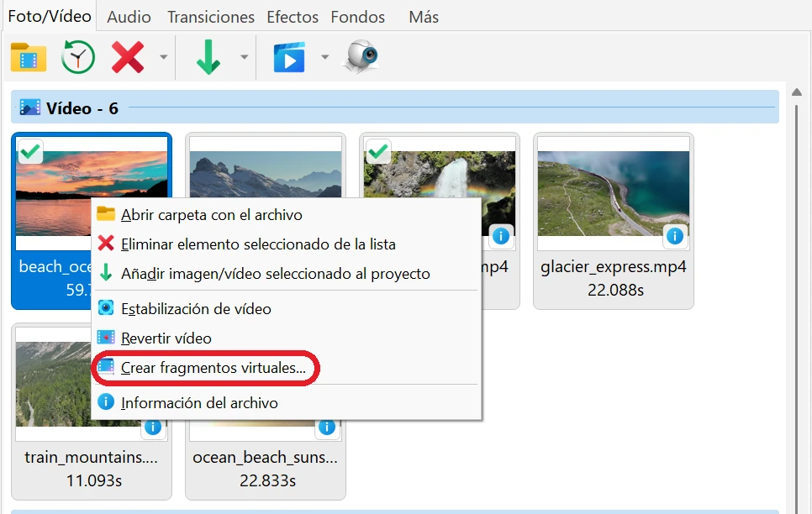812x514 pixels.
Task: Open the Audio tab
Action: [x=129, y=17]
